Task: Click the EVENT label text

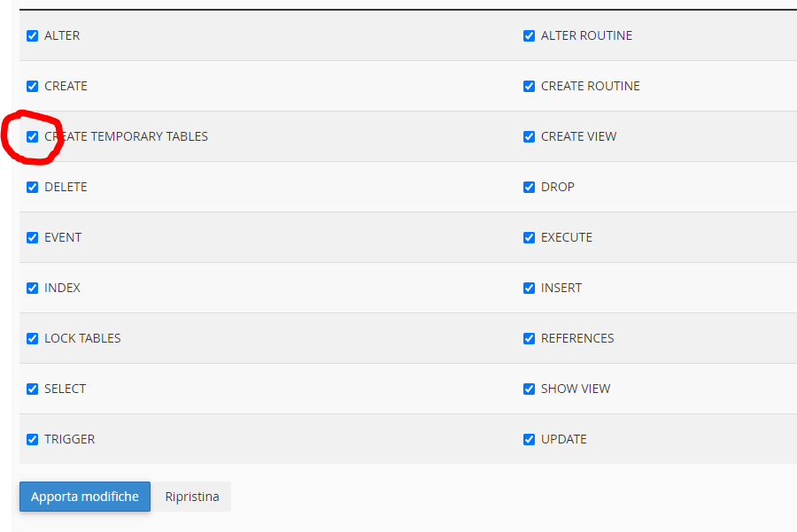Action: point(63,237)
